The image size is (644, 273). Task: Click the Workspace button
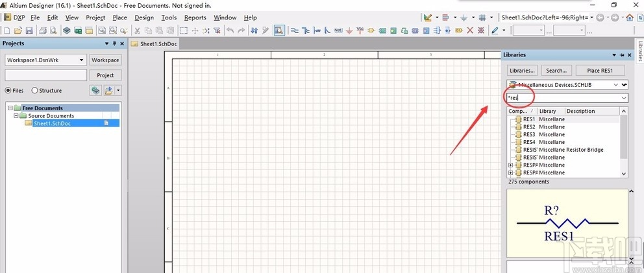click(x=105, y=60)
